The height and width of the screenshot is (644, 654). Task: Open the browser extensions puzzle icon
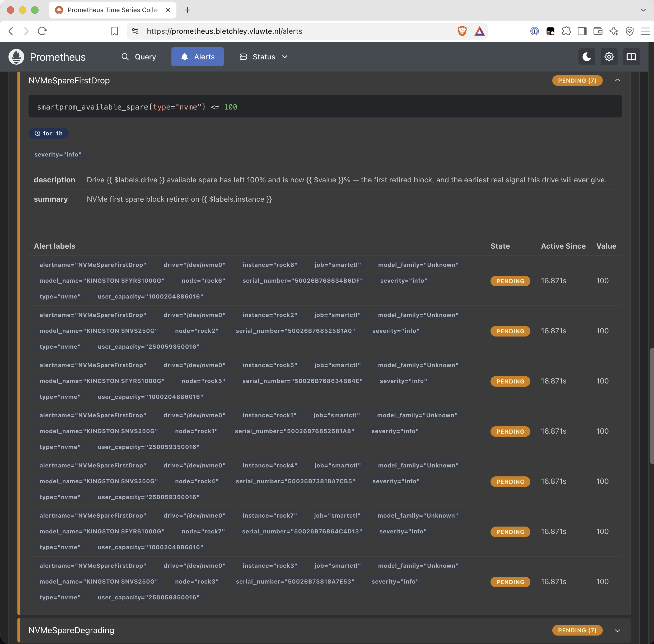[x=566, y=31]
